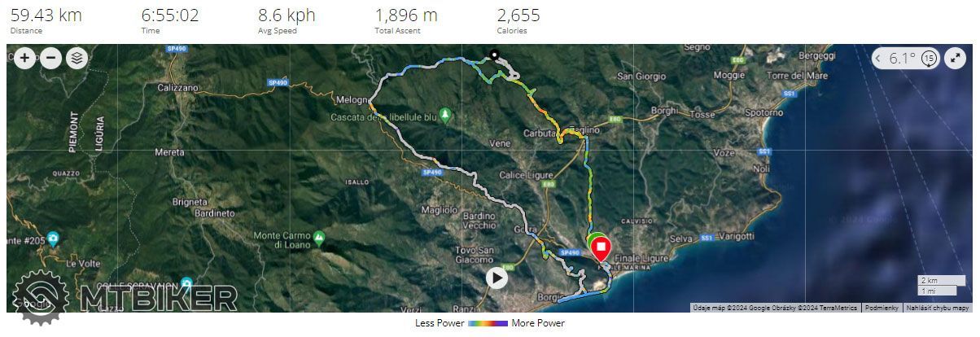Click the Monte Carmo di Loano peak icon
The image size is (980, 337).
pyautogui.click(x=319, y=239)
